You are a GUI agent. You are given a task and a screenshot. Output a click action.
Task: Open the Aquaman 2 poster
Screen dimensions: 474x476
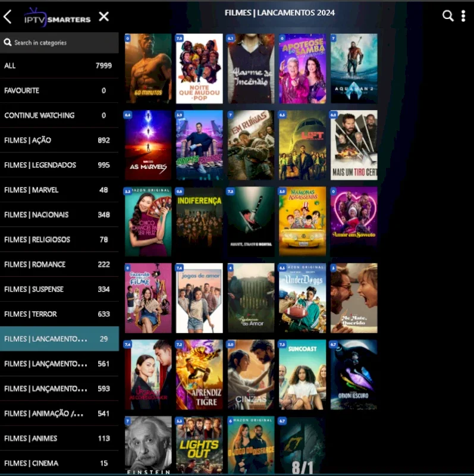point(354,68)
